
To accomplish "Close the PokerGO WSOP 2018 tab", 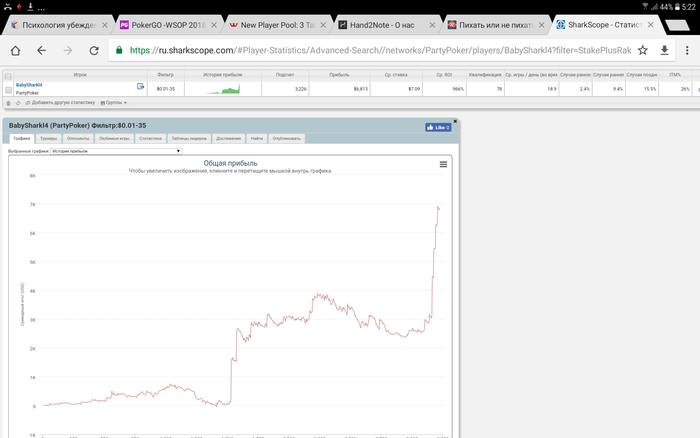I will tap(214, 25).
